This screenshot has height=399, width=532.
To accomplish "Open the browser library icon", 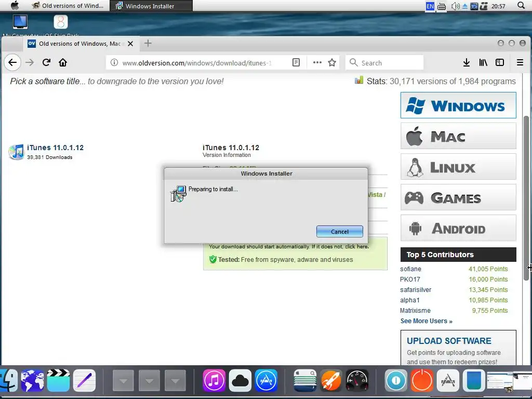I will [483, 62].
